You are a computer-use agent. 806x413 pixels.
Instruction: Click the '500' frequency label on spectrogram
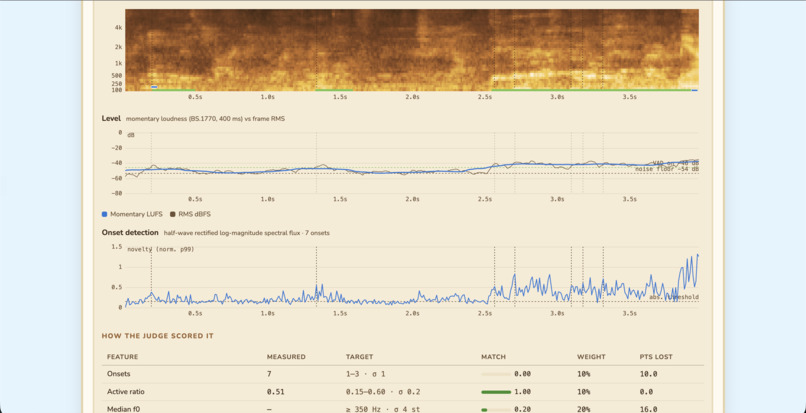tap(117, 76)
